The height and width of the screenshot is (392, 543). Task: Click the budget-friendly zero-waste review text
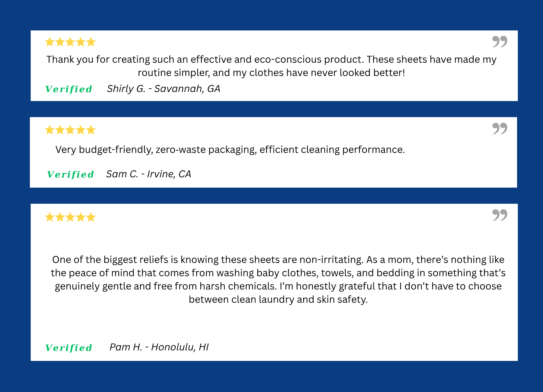(x=230, y=150)
